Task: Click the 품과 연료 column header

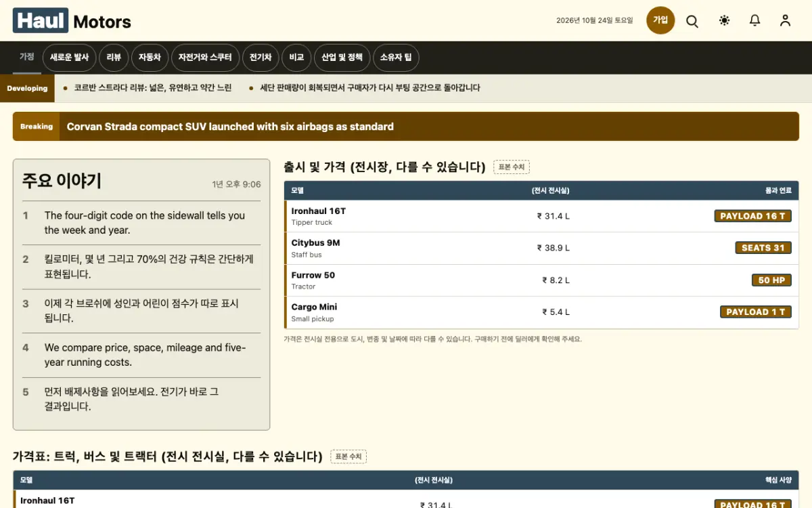Action: [x=778, y=191]
